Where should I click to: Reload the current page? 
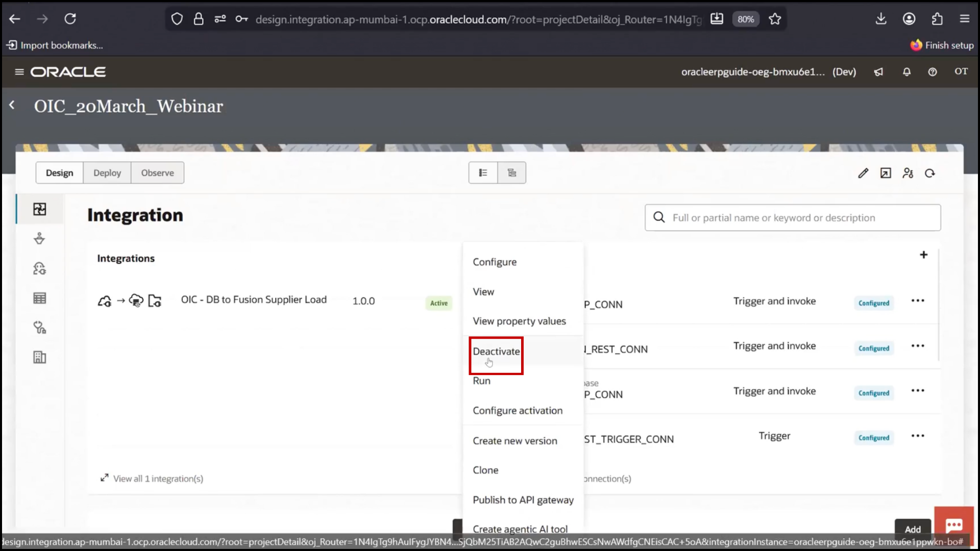point(70,19)
